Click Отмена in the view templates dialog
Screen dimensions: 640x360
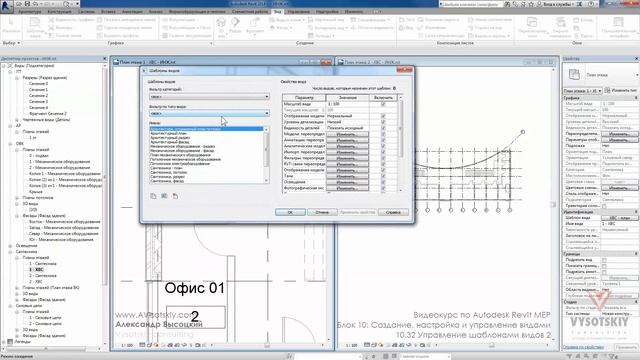click(x=322, y=212)
